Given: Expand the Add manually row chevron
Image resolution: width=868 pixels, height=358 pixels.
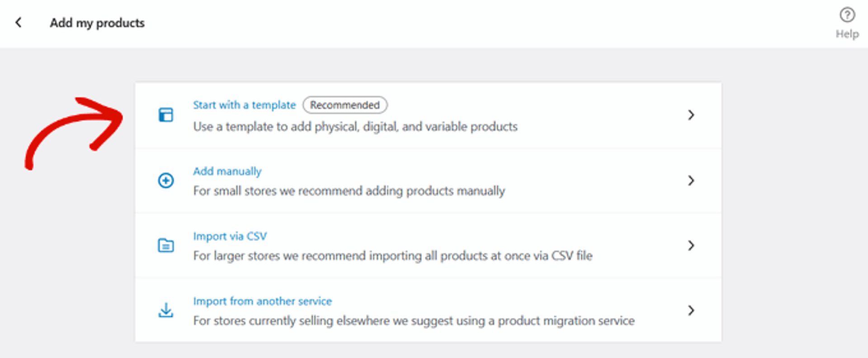Looking at the screenshot, I should click(691, 181).
